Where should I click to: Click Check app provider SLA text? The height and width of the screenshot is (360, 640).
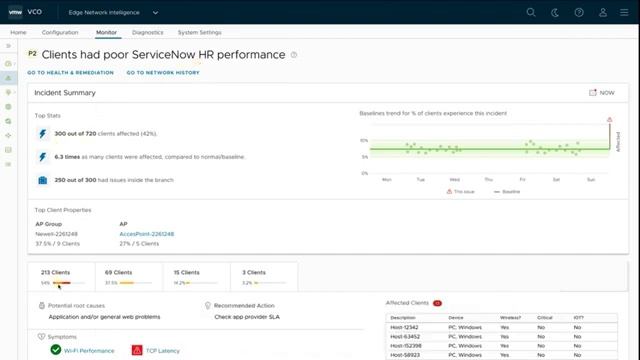tap(247, 317)
